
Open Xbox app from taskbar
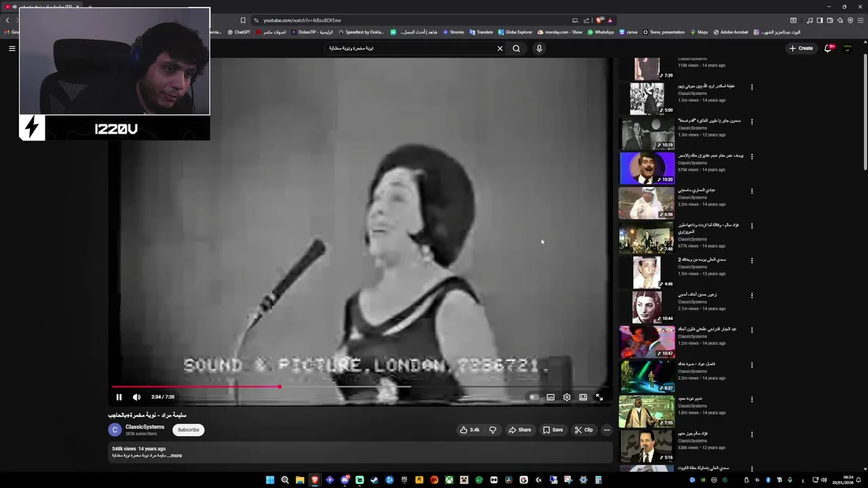coord(449,480)
